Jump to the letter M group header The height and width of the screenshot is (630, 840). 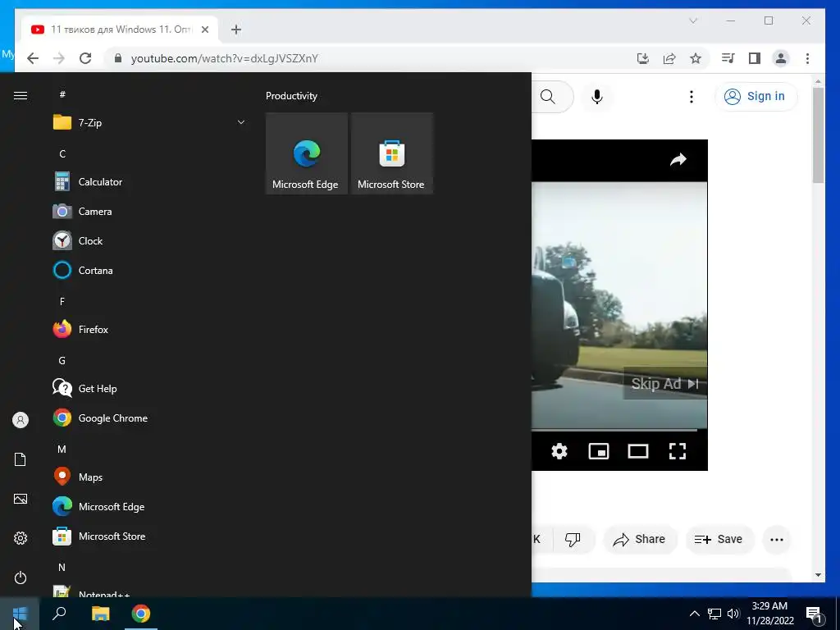[x=62, y=449]
